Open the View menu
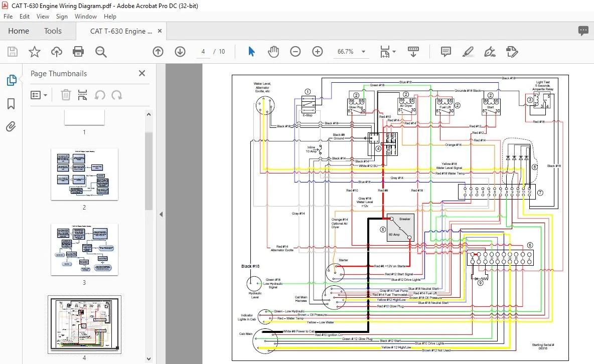Image resolution: width=594 pixels, height=364 pixels. pyautogui.click(x=43, y=16)
